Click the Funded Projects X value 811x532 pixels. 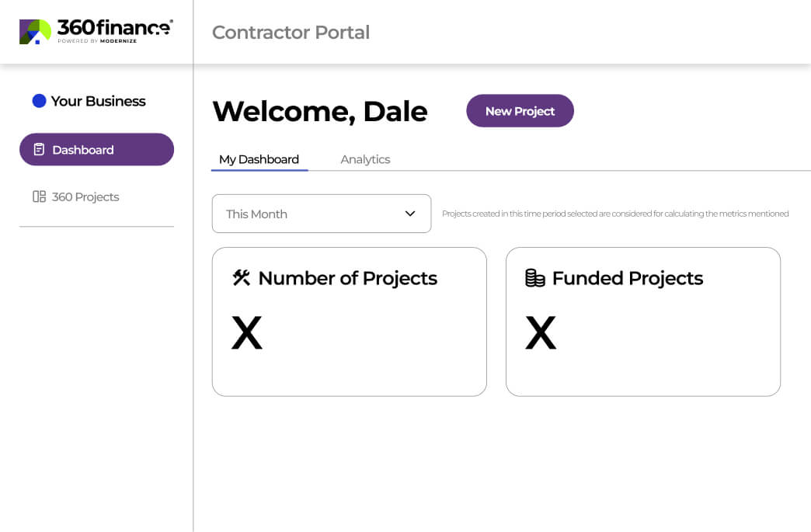coord(541,333)
